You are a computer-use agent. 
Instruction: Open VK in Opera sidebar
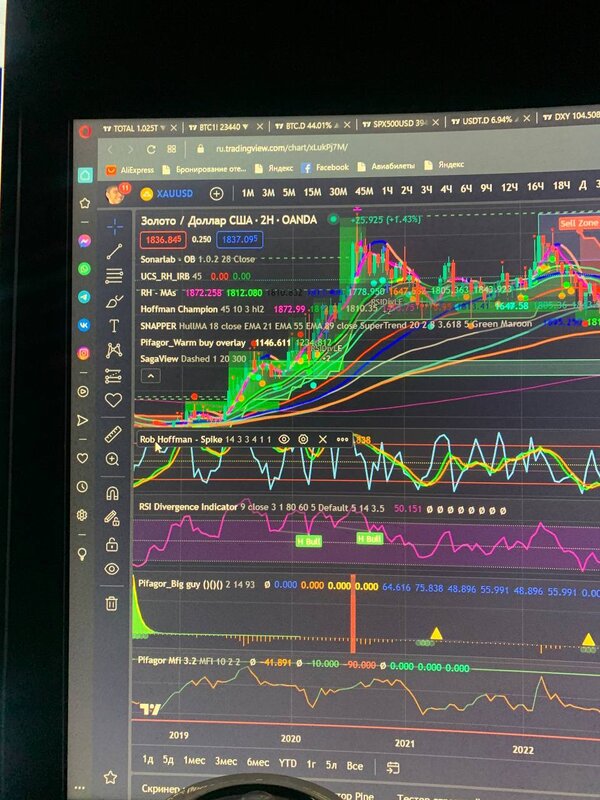click(84, 324)
